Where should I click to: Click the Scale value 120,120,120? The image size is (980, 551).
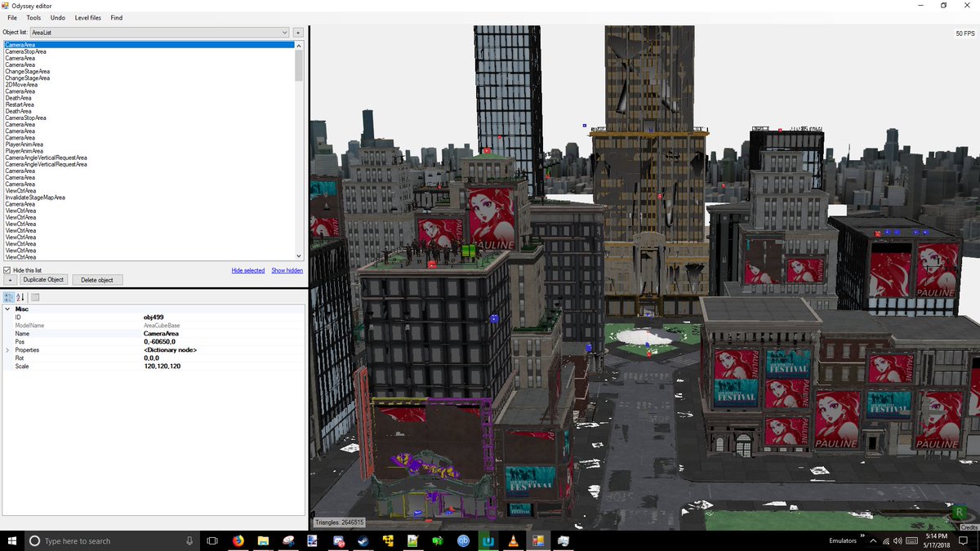click(x=163, y=367)
